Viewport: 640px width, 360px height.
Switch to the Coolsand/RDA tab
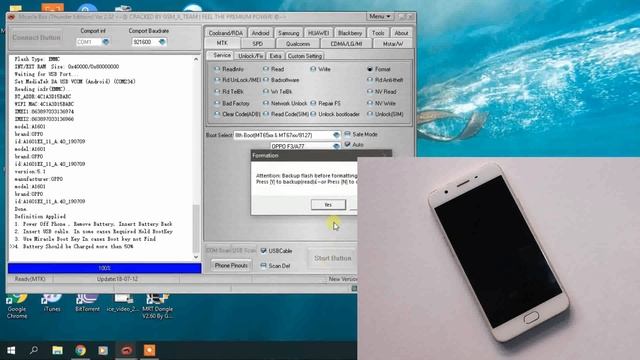pos(225,33)
